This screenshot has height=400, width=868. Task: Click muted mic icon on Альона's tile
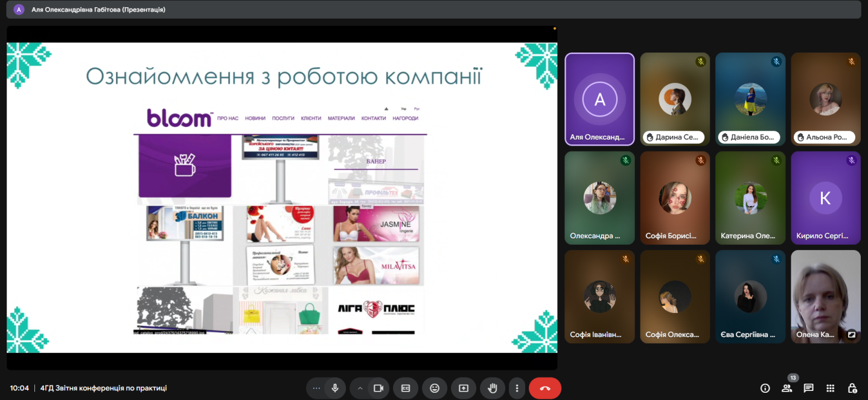click(x=852, y=62)
